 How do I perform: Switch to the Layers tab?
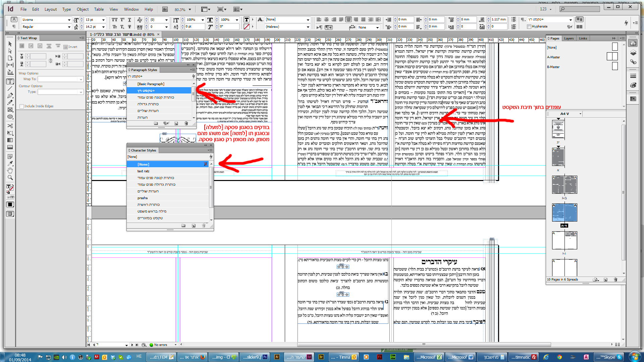(569, 38)
